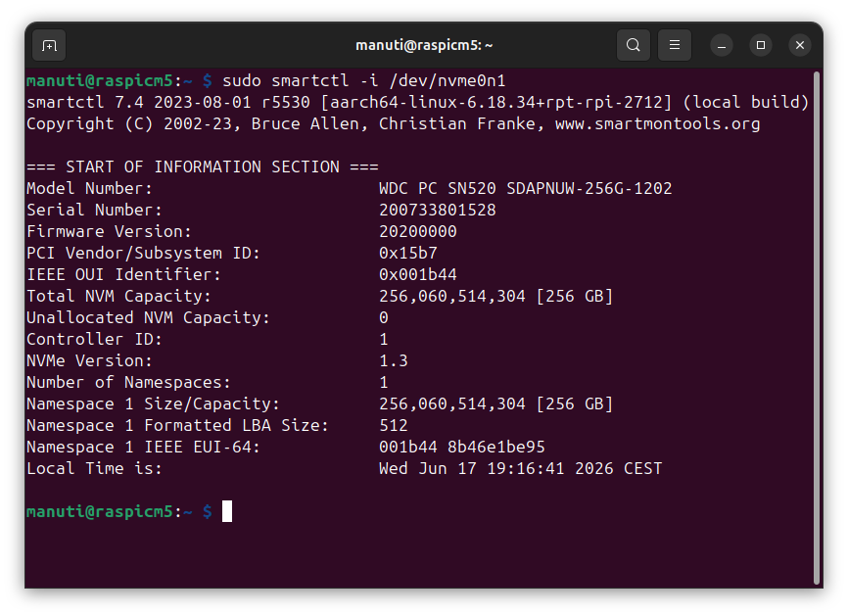Click the Local Time value line
The image size is (848, 616).
click(x=520, y=468)
